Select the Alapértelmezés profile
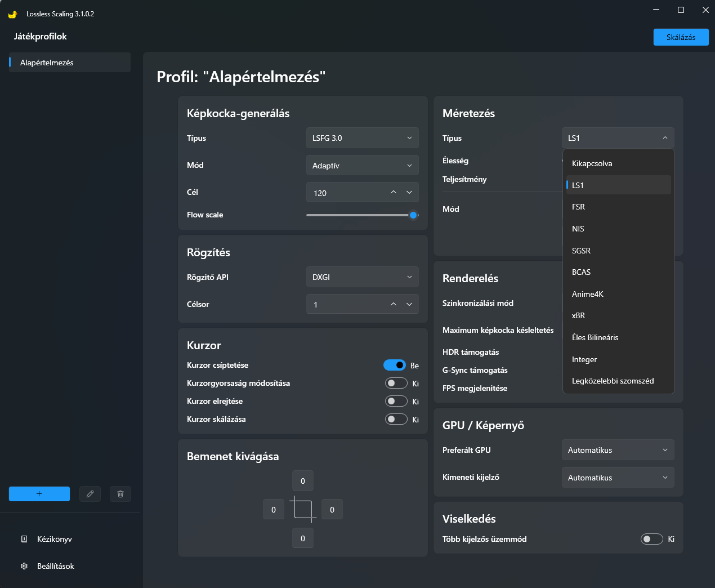The height and width of the screenshot is (588, 715). pyautogui.click(x=70, y=63)
